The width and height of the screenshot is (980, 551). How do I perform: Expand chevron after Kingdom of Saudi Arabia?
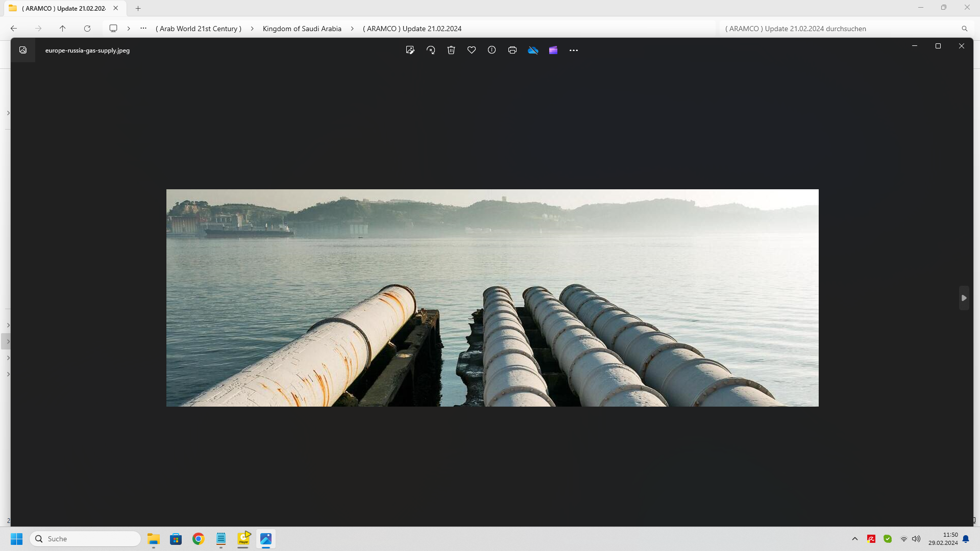pos(352,29)
